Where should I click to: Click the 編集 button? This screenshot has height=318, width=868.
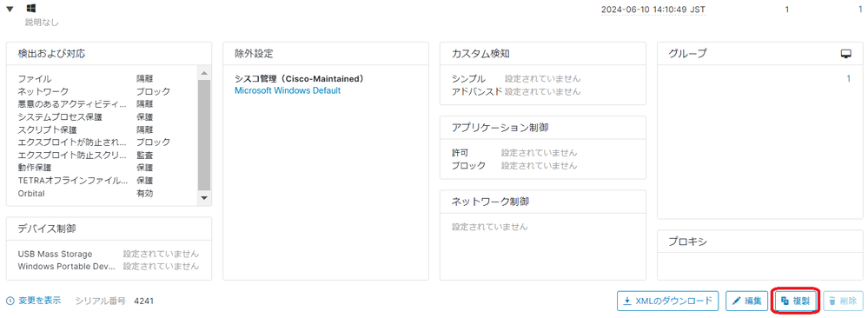click(746, 301)
